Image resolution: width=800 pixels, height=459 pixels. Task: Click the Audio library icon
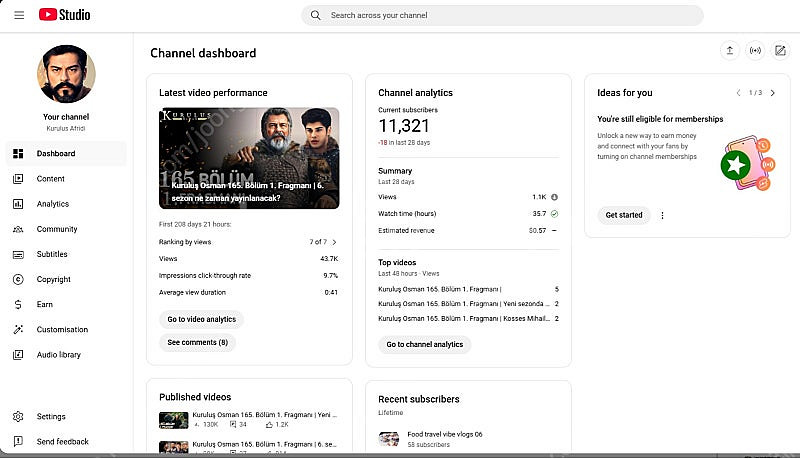(x=18, y=355)
